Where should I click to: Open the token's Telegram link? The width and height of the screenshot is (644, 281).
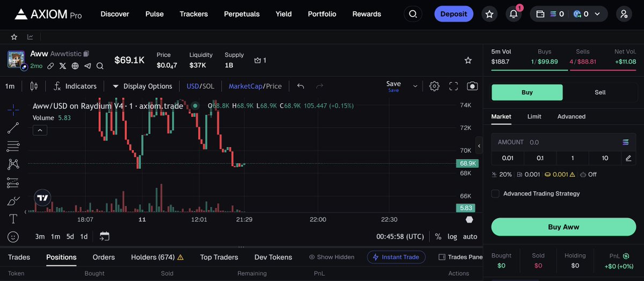point(87,66)
